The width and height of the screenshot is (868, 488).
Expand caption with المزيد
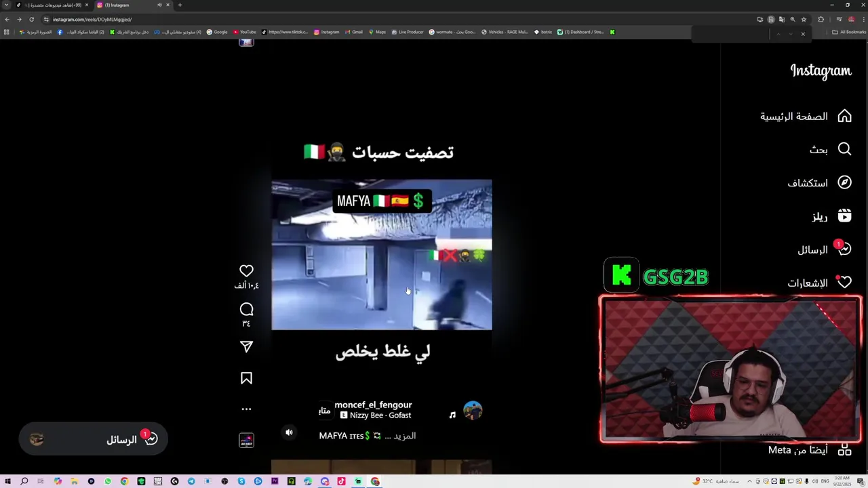(x=405, y=436)
